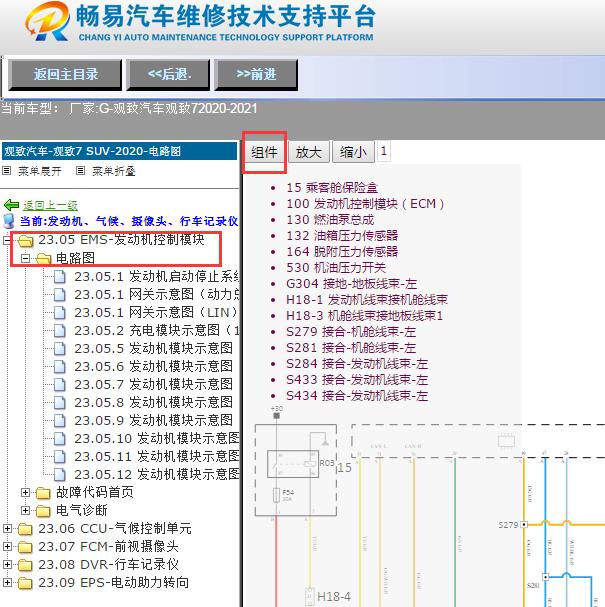Viewport: 605px width, 607px height.
Task: Click the 23.08 DVR folder icon
Action: point(26,565)
